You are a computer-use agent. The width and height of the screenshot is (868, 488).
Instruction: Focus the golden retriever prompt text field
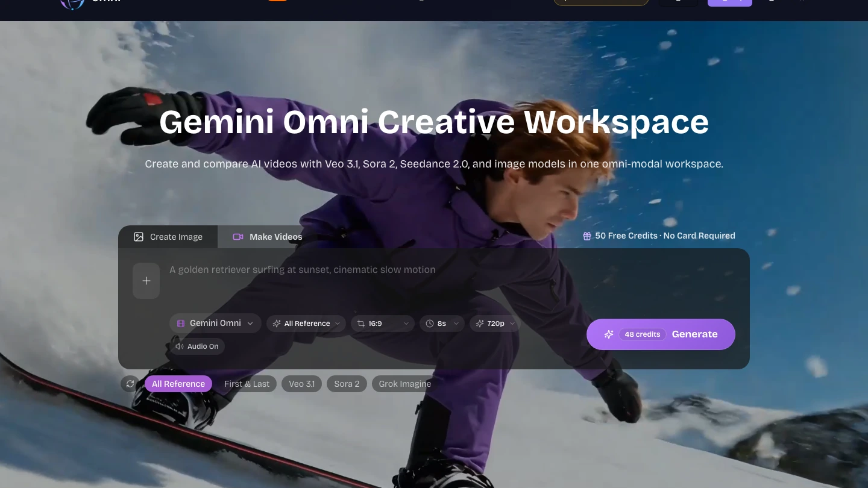pyautogui.click(x=452, y=281)
